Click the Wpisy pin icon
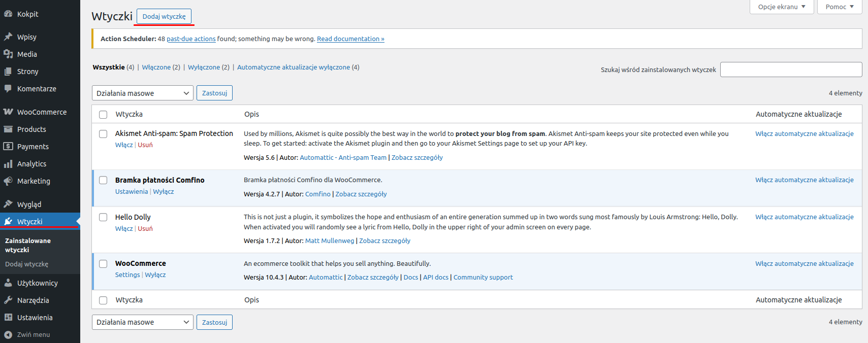The image size is (868, 343). pos(8,37)
